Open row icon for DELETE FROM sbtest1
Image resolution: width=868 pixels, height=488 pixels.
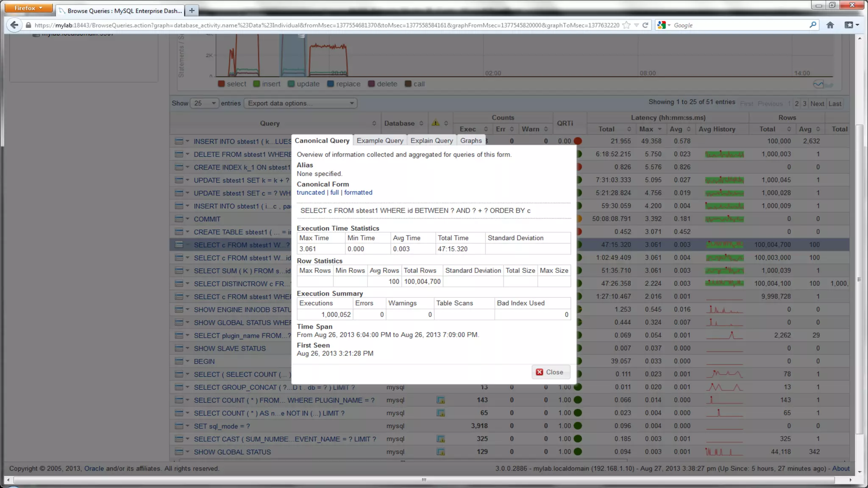pyautogui.click(x=179, y=154)
